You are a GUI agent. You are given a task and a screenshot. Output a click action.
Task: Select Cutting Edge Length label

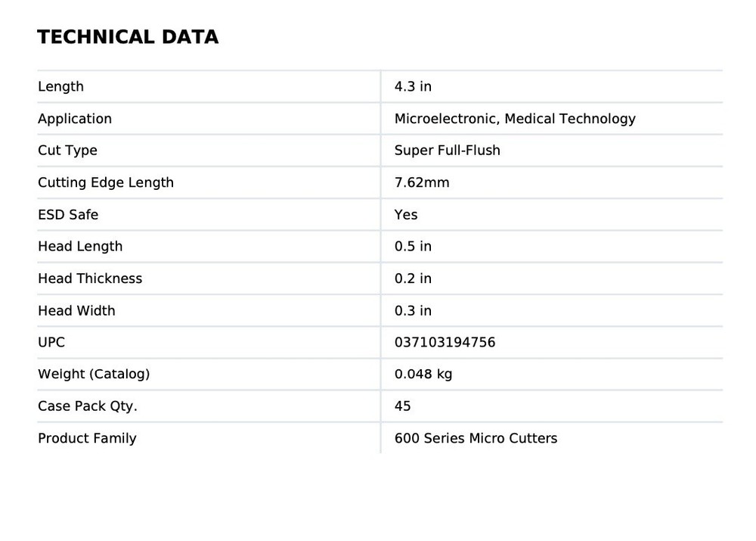tap(106, 182)
